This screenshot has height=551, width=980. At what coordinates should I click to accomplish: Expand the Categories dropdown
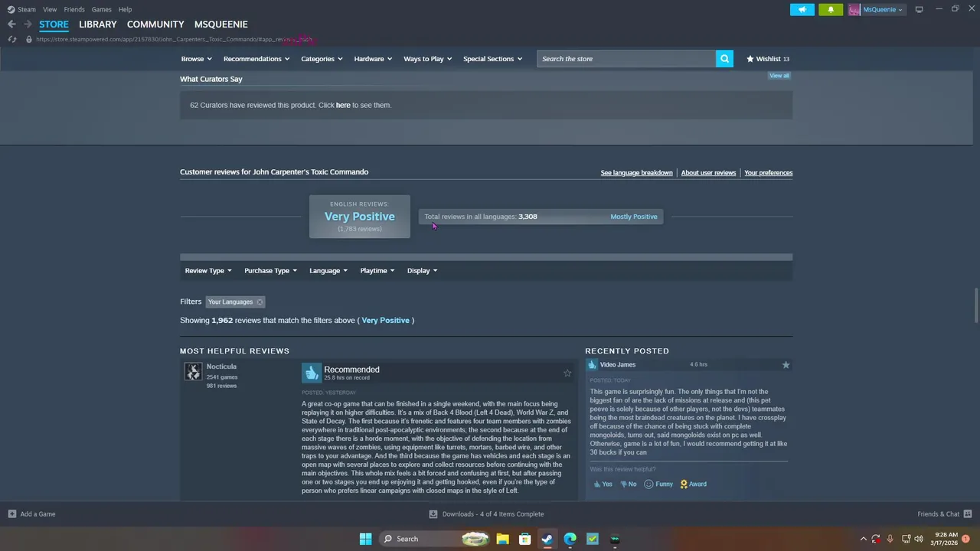point(322,59)
